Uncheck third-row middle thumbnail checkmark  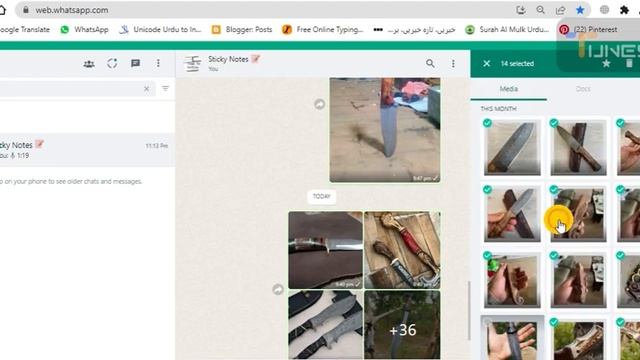[554, 256]
